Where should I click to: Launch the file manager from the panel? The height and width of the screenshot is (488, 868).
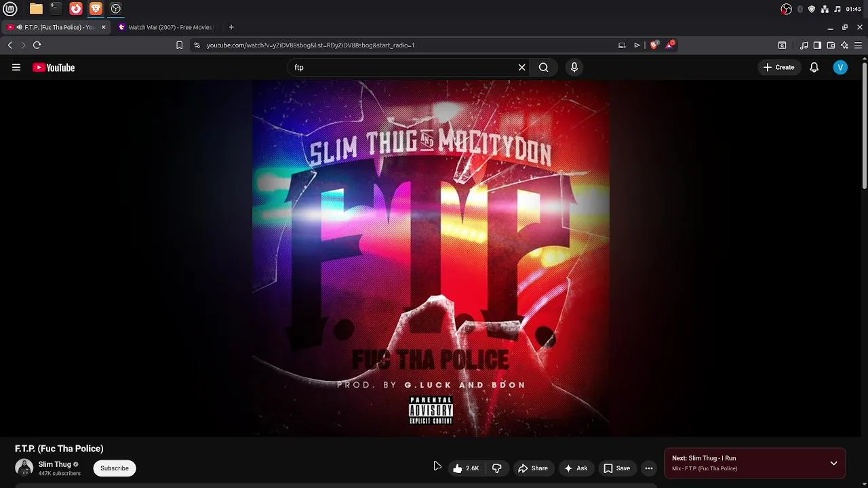click(x=36, y=9)
